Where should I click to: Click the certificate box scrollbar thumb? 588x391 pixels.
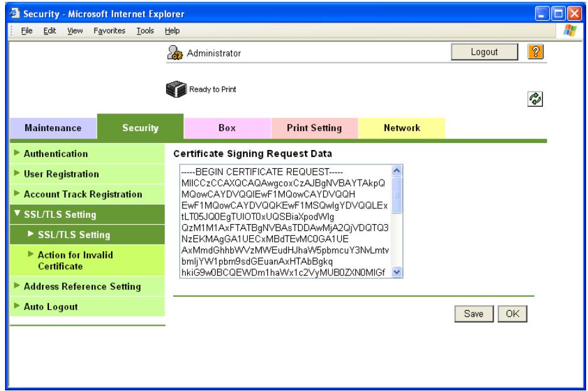point(397,195)
